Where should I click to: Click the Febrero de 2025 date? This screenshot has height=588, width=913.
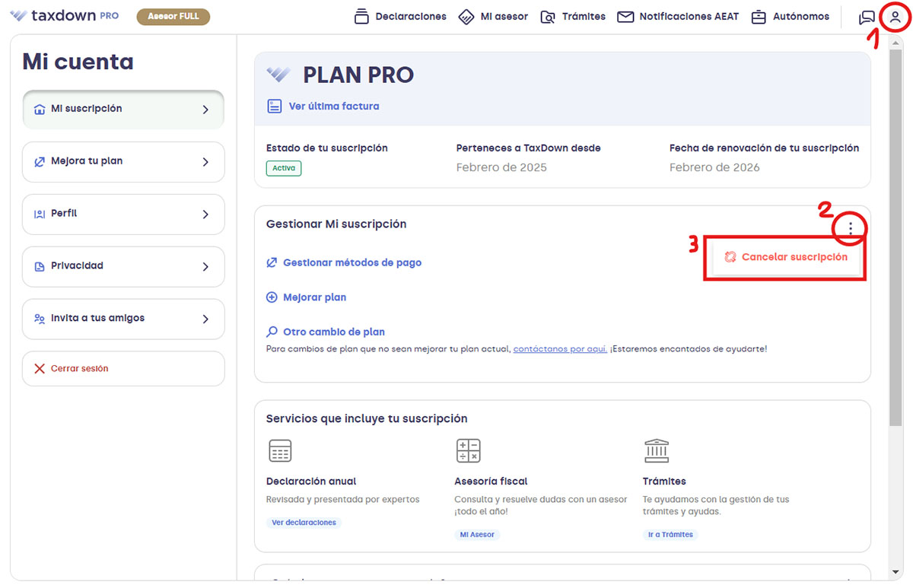pos(501,167)
